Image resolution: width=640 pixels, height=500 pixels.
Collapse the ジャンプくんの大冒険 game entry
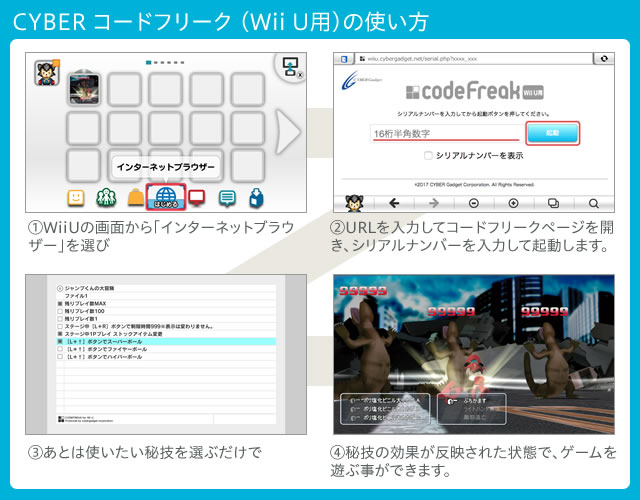click(x=60, y=288)
